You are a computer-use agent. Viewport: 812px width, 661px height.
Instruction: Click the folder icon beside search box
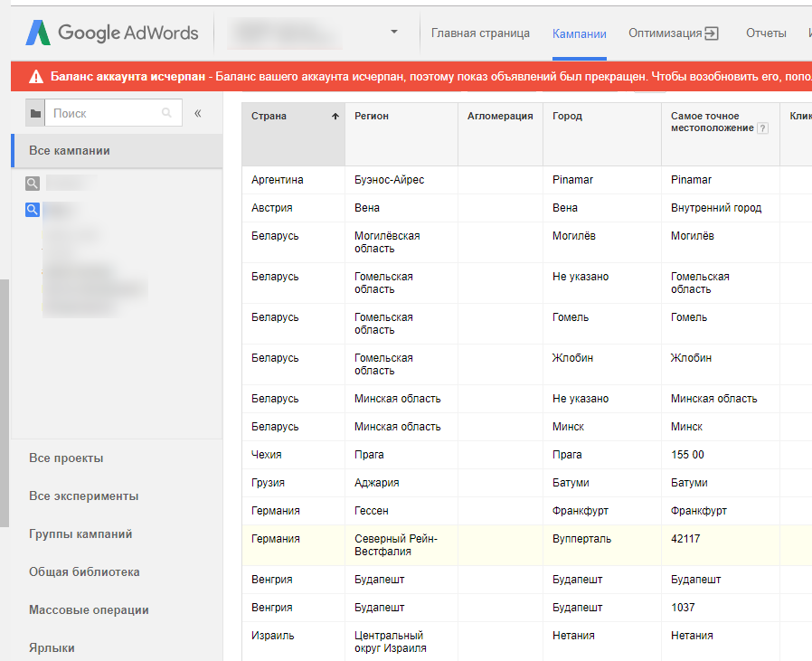(35, 113)
